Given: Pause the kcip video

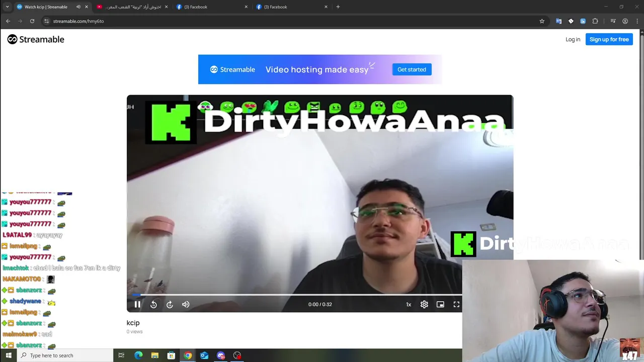Looking at the screenshot, I should pos(137,304).
